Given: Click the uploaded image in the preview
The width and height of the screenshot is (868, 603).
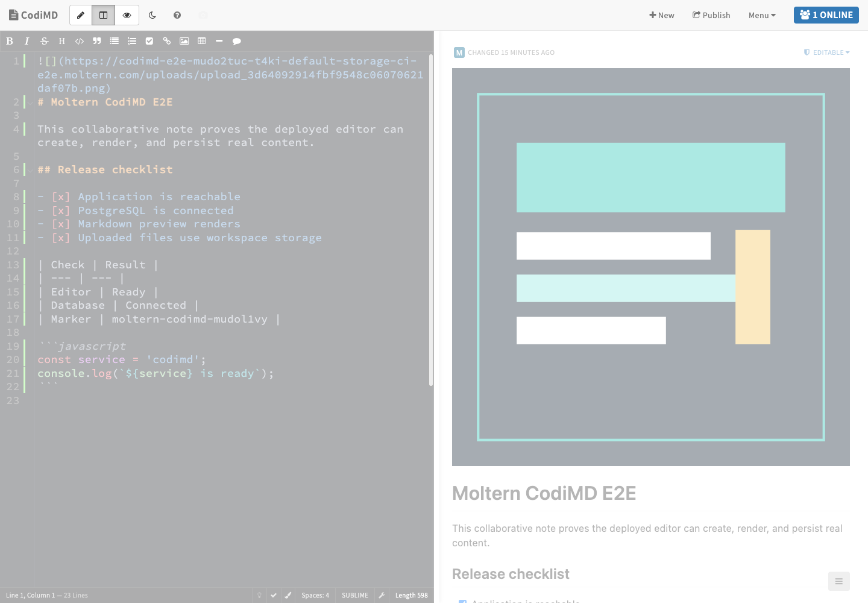Looking at the screenshot, I should pos(651,267).
